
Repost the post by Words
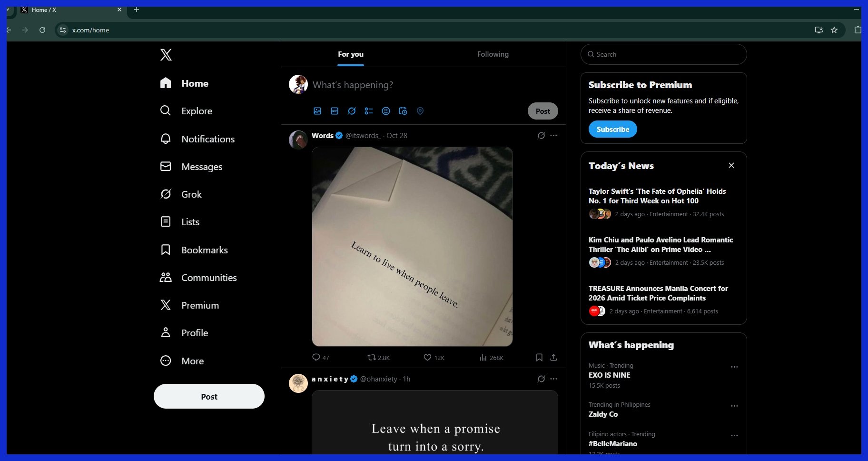pyautogui.click(x=374, y=357)
